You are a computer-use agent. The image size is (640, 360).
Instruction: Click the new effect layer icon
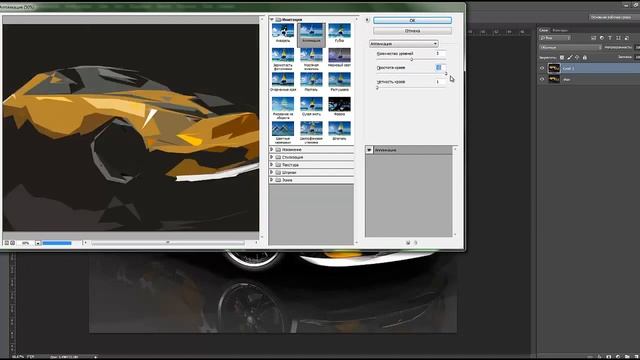[408, 242]
